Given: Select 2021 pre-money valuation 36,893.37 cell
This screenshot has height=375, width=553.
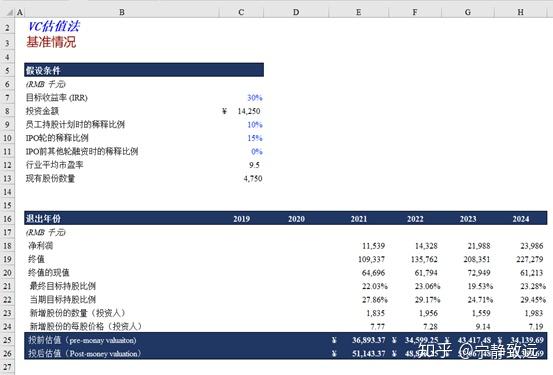Looking at the screenshot, I should [x=358, y=340].
